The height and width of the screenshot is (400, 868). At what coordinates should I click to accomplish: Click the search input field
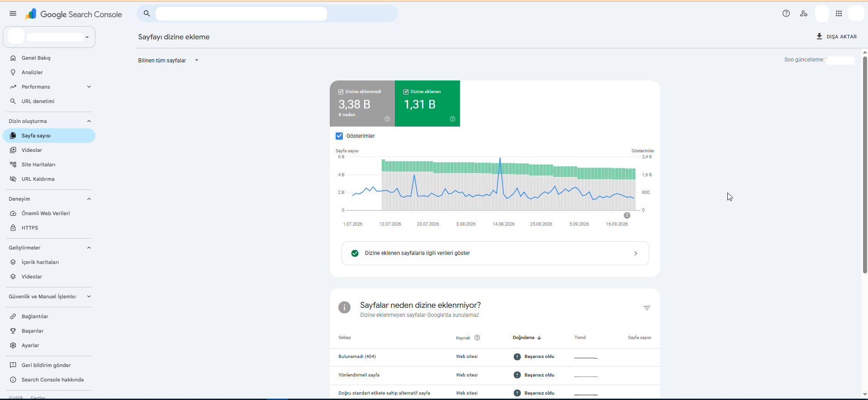tap(267, 14)
